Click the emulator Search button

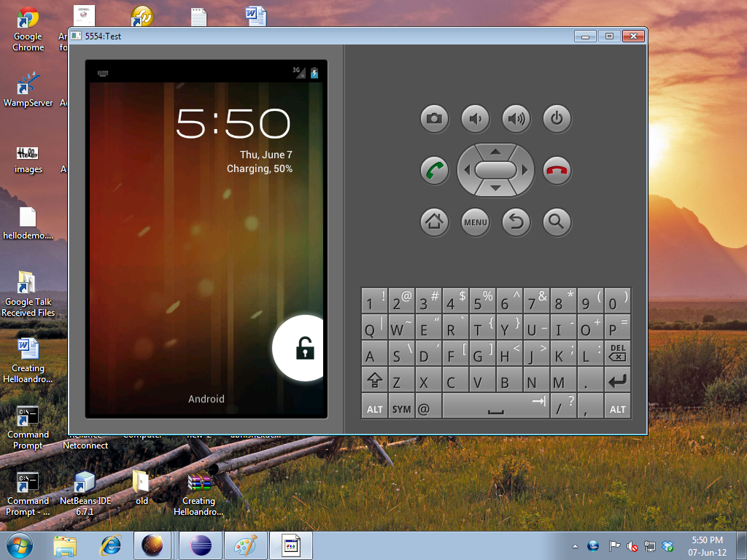click(x=557, y=222)
